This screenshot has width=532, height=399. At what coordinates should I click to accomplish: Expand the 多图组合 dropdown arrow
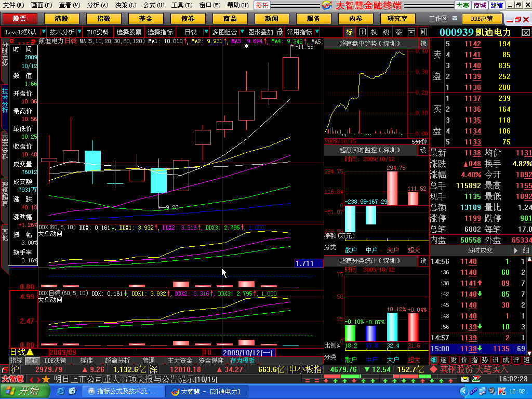(x=242, y=32)
